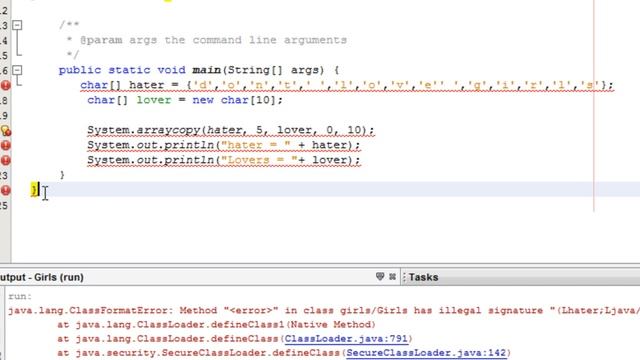Image resolution: width=640 pixels, height=360 pixels.
Task: Open SecureClassLoader.java:142 stack trace link
Action: tap(426, 353)
